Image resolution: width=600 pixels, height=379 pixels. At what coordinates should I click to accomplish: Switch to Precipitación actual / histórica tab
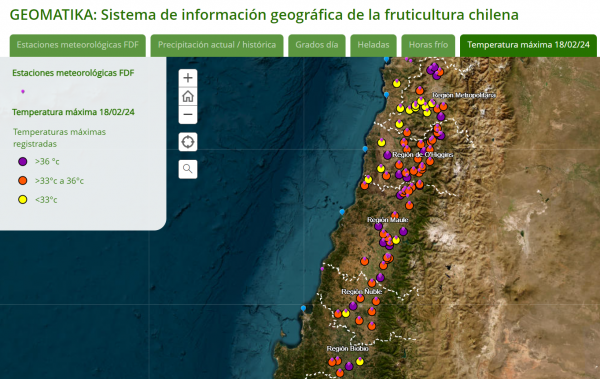point(217,45)
